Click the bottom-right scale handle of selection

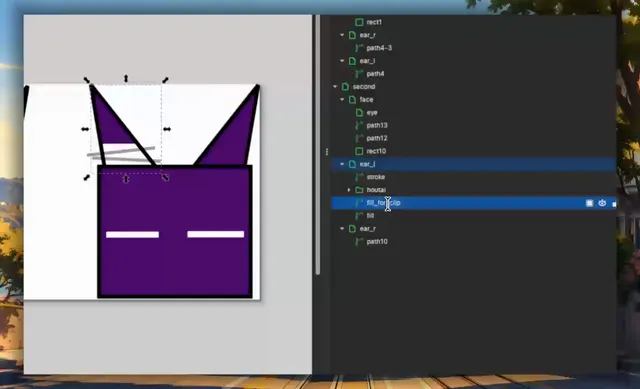165,178
